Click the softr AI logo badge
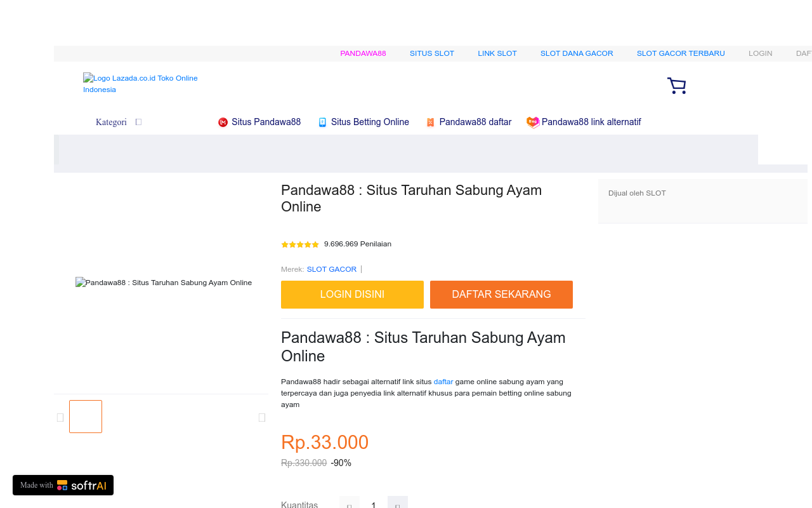Viewport: 812px width, 508px height. pyautogui.click(x=63, y=485)
